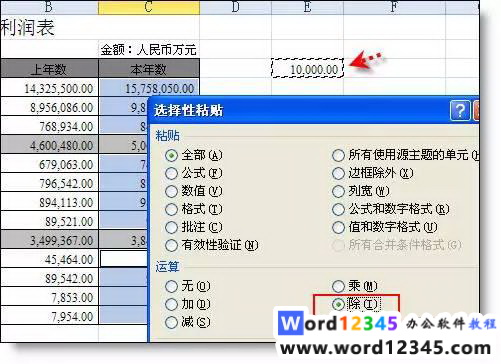Screen dimensions: 501x364
Task: Select 值和数字格式(U) option
Action: point(385,227)
